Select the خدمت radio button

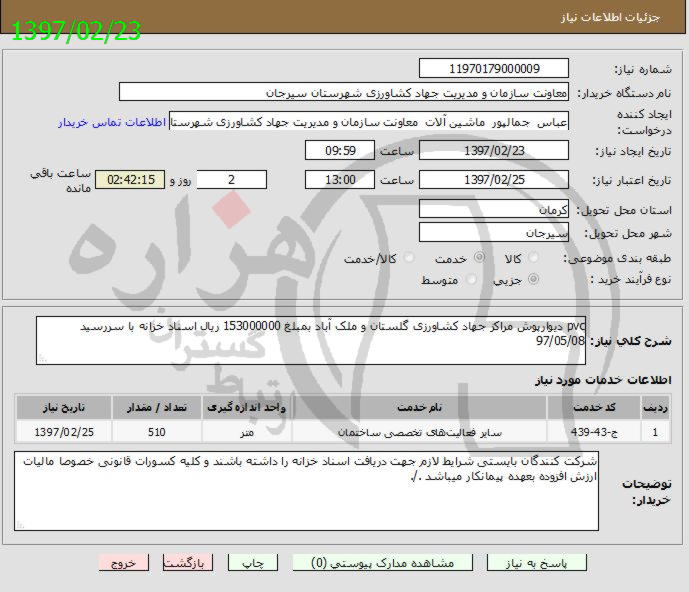(479, 257)
